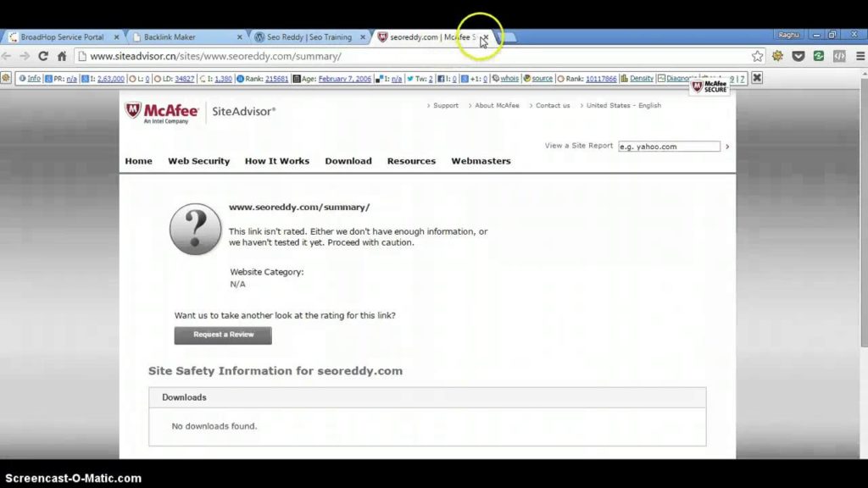Open a new browser tab

507,37
